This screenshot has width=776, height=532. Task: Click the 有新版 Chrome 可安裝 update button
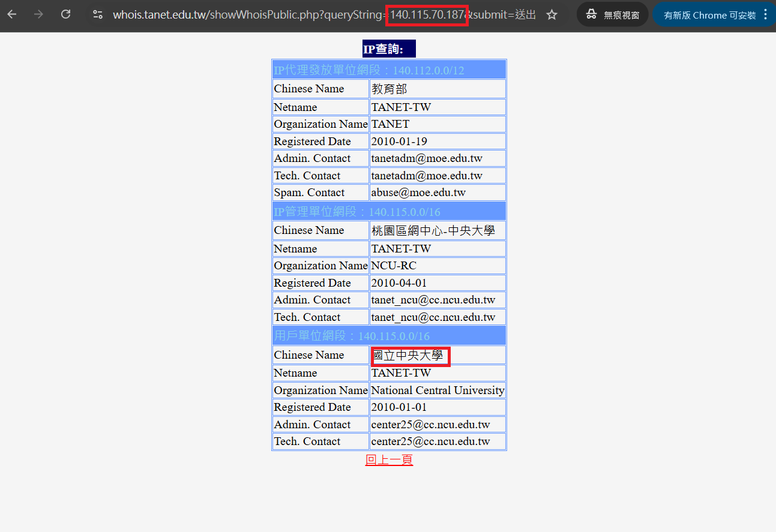coord(710,15)
